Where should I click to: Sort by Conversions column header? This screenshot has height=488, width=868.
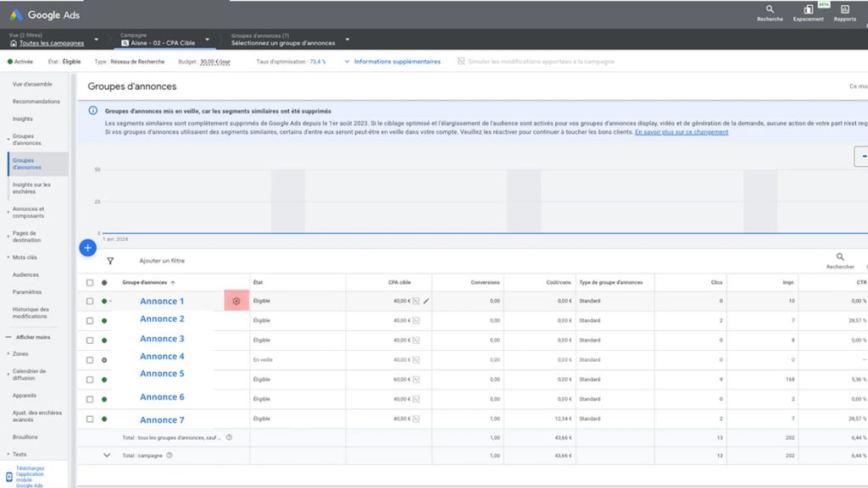(x=485, y=282)
